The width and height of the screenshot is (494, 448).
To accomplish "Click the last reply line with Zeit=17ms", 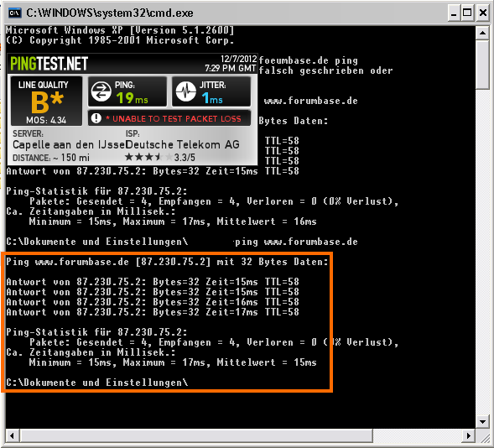I will click(x=153, y=312).
